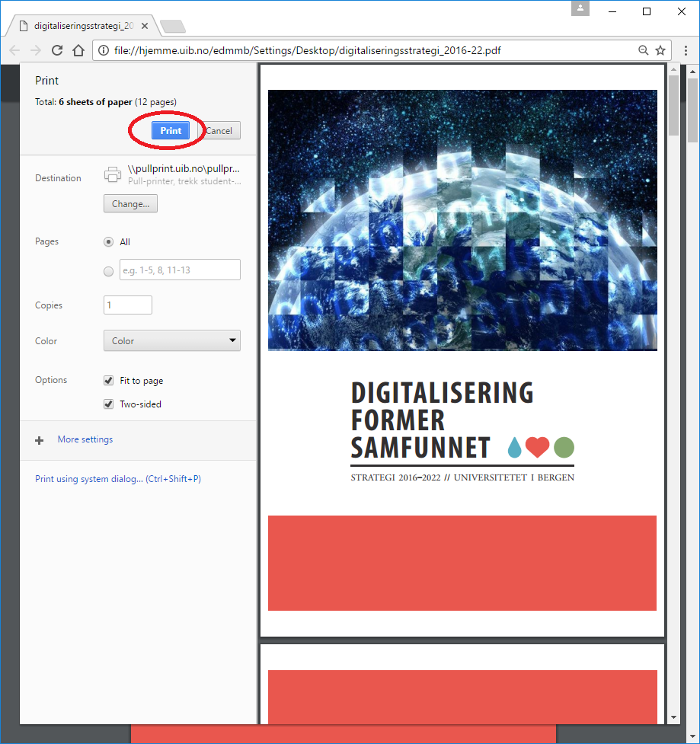
Task: Open the Chrome three-dot menu
Action: coord(683,50)
